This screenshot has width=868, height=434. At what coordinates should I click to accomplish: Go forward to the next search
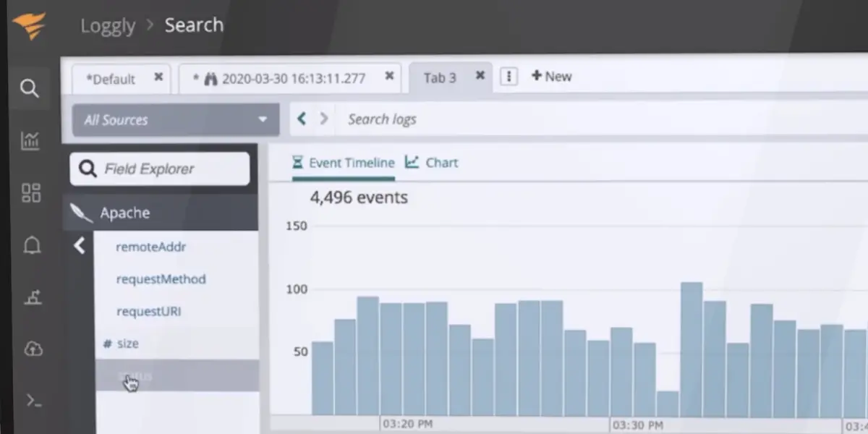[323, 119]
